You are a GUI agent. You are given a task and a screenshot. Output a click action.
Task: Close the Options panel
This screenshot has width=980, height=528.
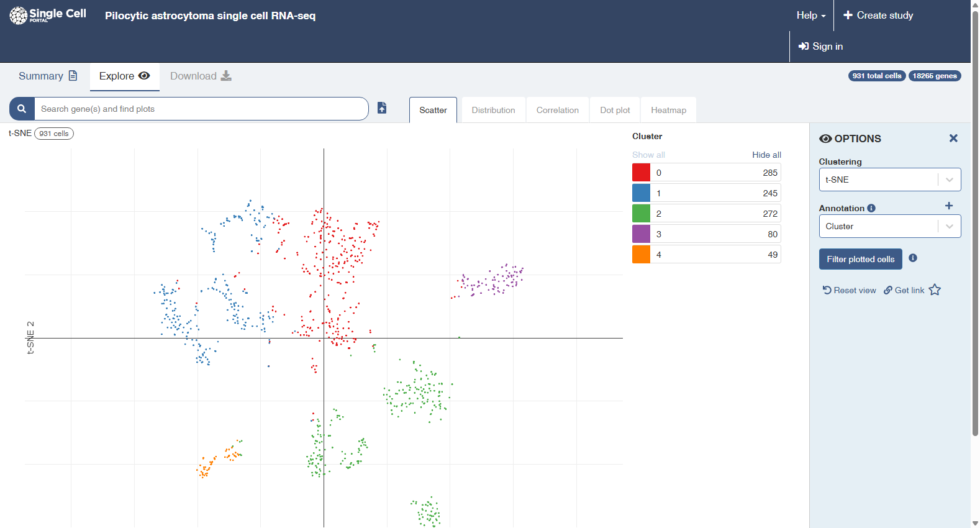953,139
